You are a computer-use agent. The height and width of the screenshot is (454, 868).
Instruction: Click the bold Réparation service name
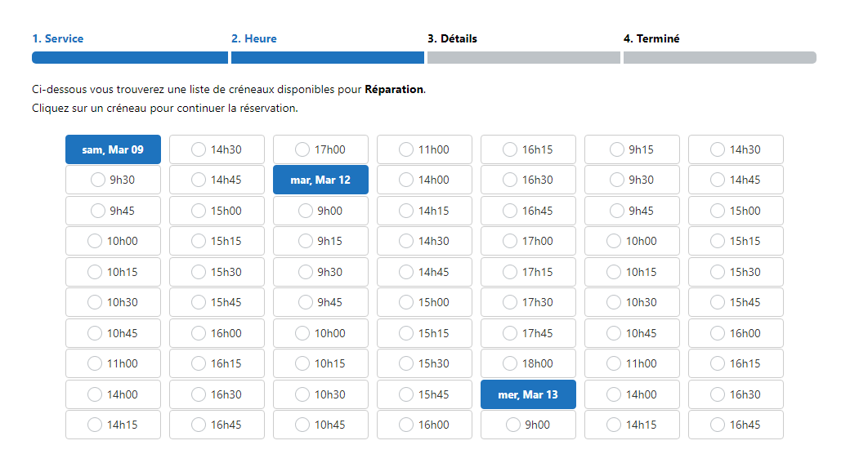click(394, 89)
